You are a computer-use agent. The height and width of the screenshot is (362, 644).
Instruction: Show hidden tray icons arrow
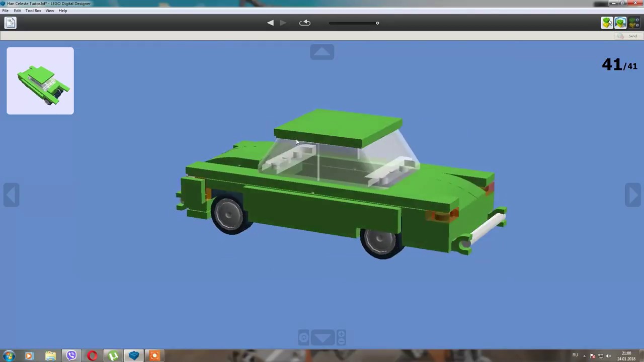[584, 356]
